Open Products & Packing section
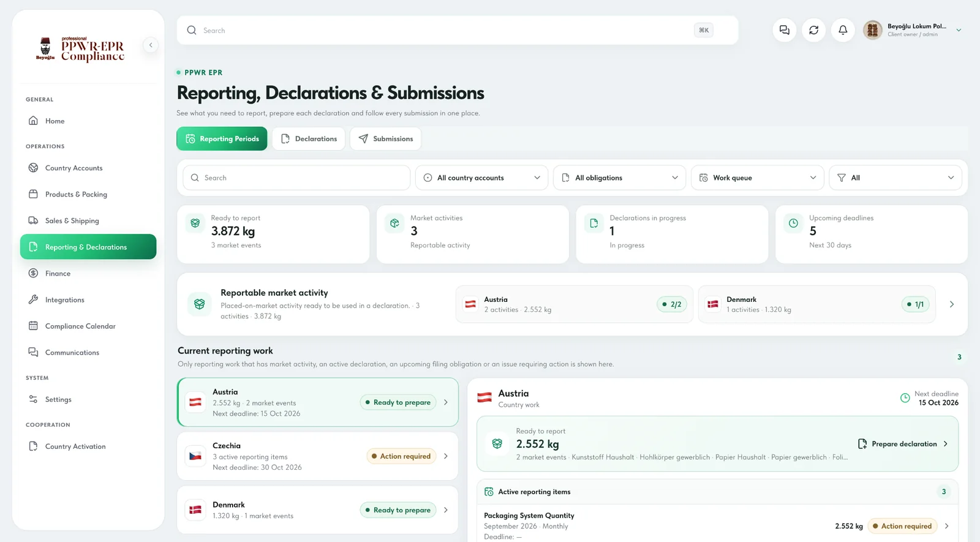The height and width of the screenshot is (542, 980). point(88,194)
